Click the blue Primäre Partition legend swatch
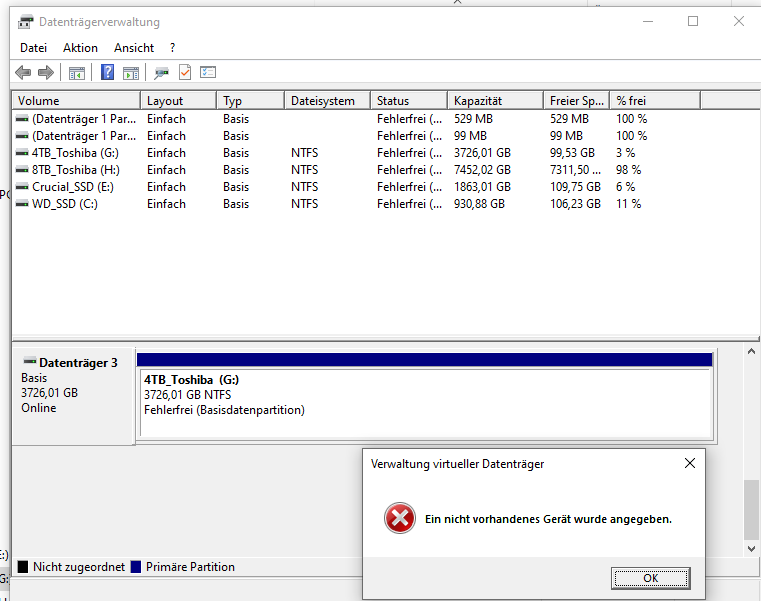 coord(136,567)
